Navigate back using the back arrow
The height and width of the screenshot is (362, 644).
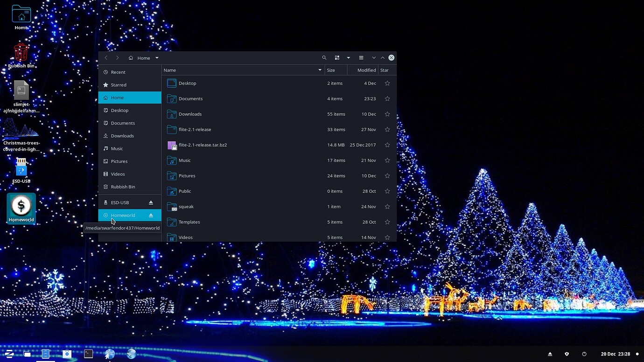pyautogui.click(x=106, y=57)
